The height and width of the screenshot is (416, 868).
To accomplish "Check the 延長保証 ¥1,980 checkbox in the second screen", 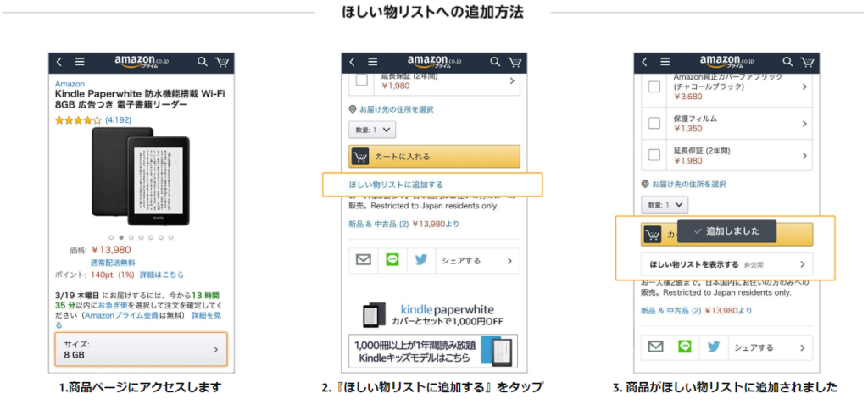I will point(361,80).
